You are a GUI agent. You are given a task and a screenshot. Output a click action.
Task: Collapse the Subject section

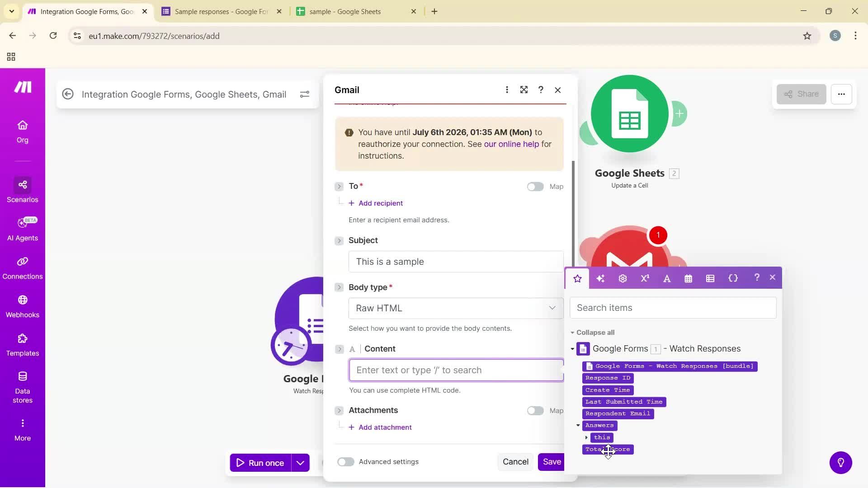click(339, 240)
